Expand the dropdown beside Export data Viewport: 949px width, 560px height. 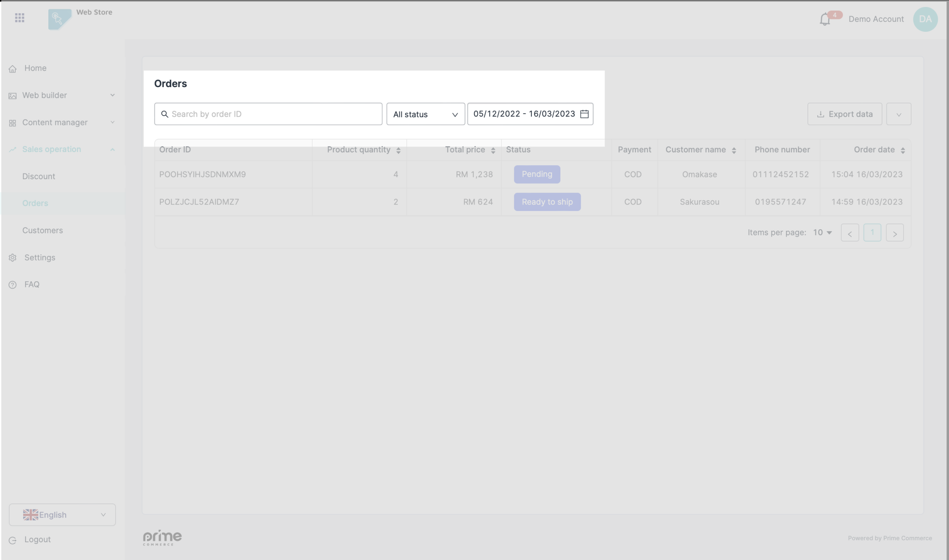click(x=898, y=114)
